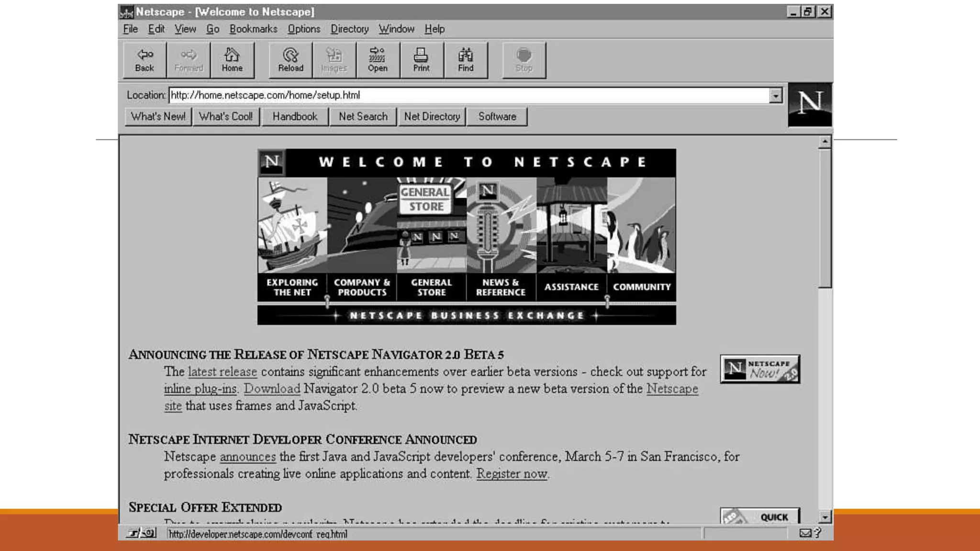This screenshot has width=980, height=551.
Task: Reload the current page
Action: pos(290,60)
